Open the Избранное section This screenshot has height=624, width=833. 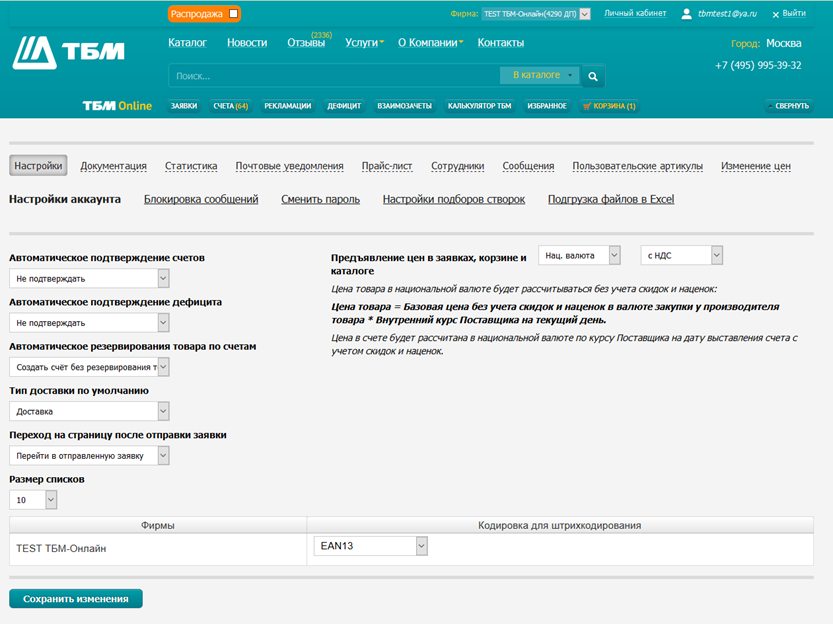[x=547, y=106]
